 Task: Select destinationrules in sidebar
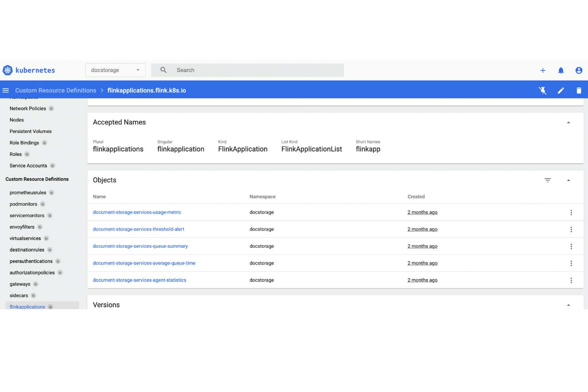click(x=27, y=250)
